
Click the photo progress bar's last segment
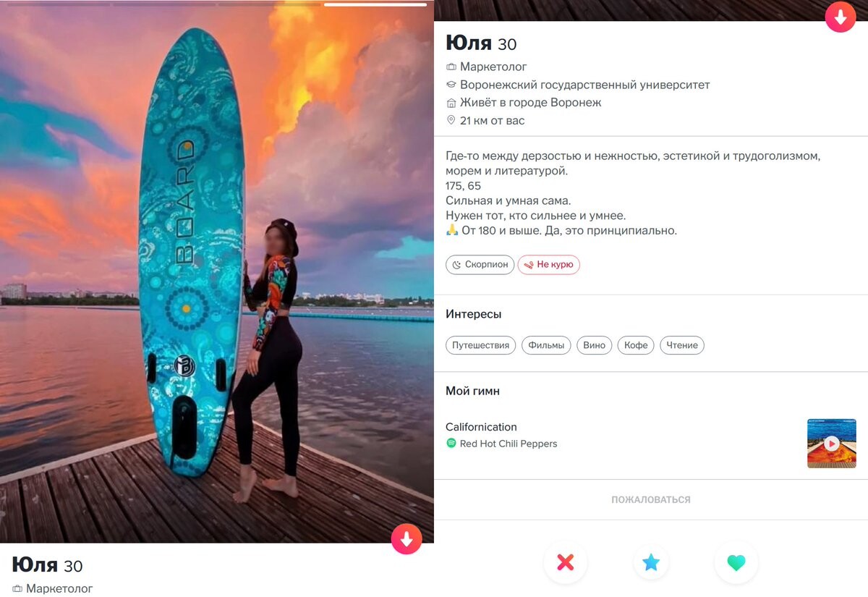(x=375, y=4)
